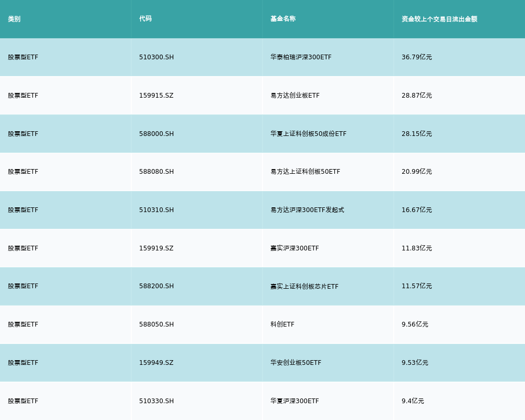Click the 基金名称 column header

pyautogui.click(x=283, y=19)
